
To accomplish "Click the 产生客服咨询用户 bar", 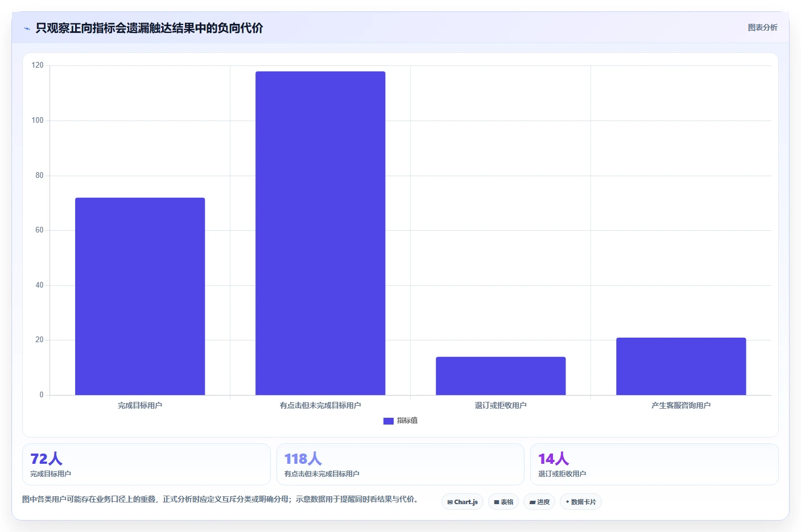I will pos(681,366).
